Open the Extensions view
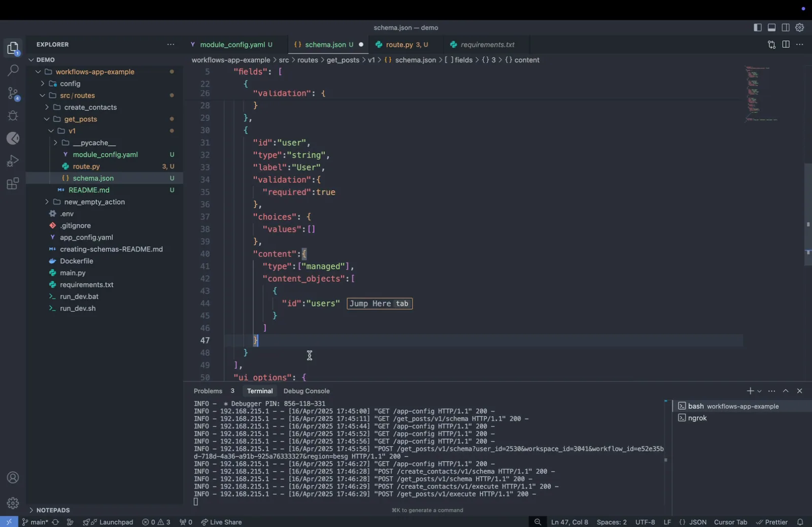The image size is (812, 527). pyautogui.click(x=13, y=183)
